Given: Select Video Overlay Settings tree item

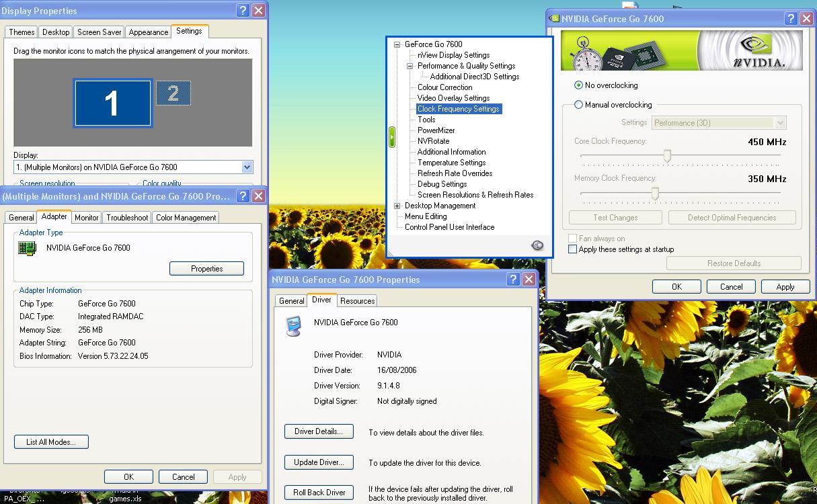Looking at the screenshot, I should 453,98.
